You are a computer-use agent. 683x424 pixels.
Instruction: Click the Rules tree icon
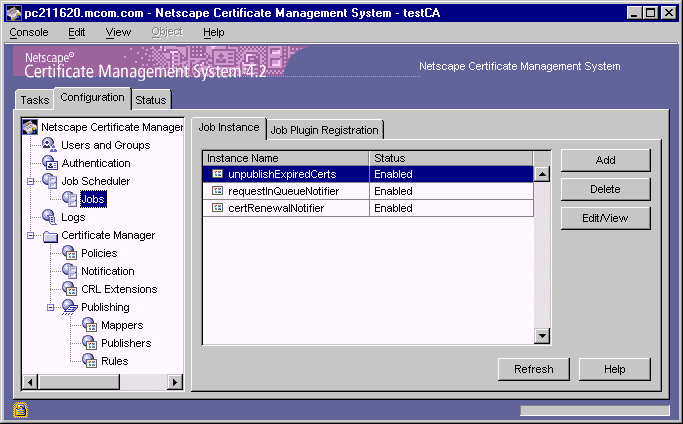point(90,360)
